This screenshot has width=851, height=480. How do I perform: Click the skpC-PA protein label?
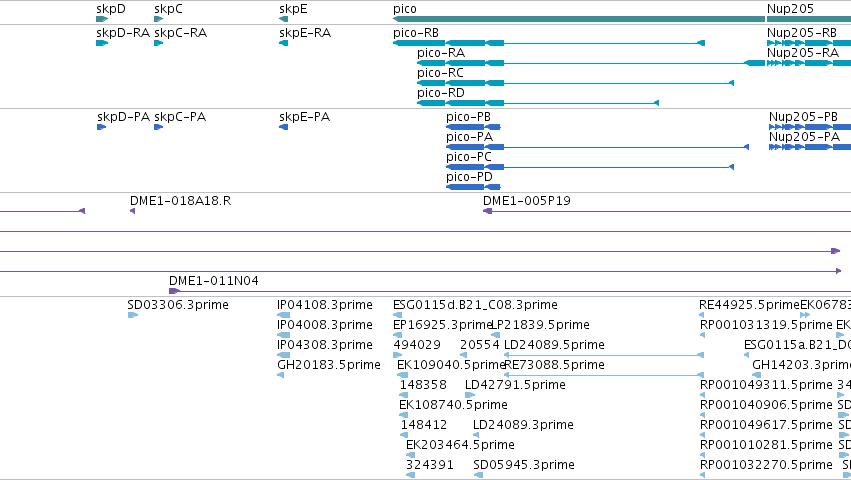(x=180, y=117)
